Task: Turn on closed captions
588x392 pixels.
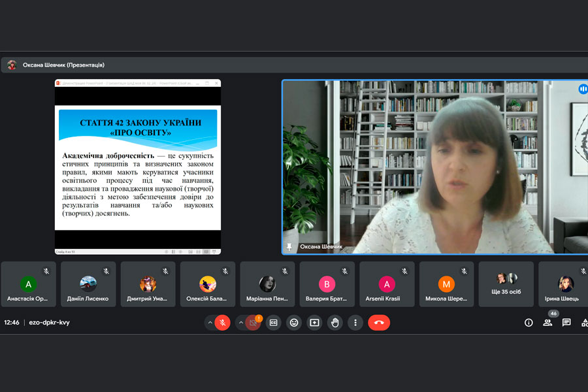Action: point(273,322)
